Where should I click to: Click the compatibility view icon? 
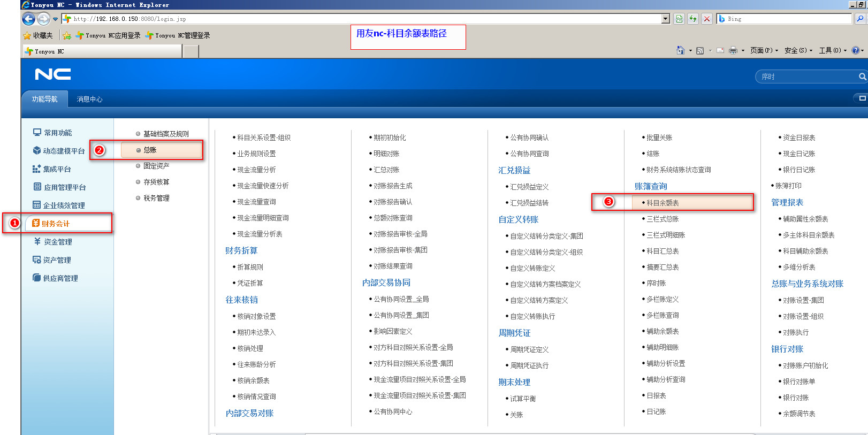[679, 19]
